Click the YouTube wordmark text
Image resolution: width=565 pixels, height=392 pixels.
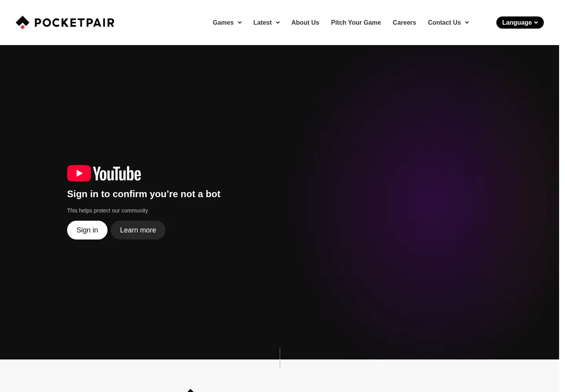click(117, 174)
